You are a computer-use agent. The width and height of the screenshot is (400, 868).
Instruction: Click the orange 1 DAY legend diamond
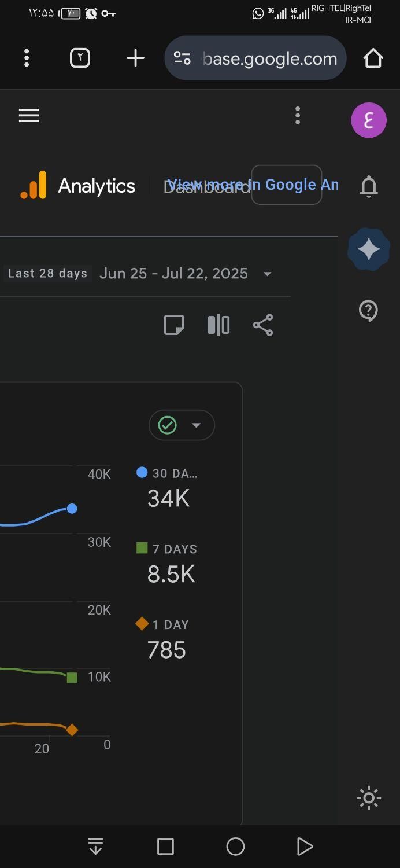(142, 624)
